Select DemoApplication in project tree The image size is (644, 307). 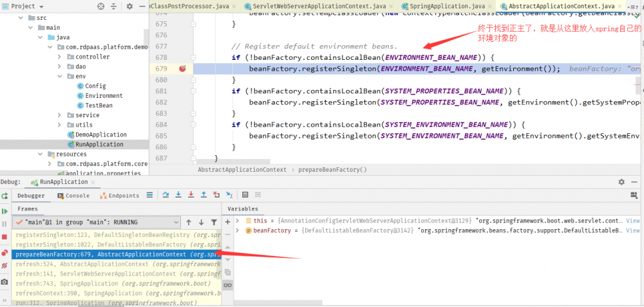pos(97,135)
